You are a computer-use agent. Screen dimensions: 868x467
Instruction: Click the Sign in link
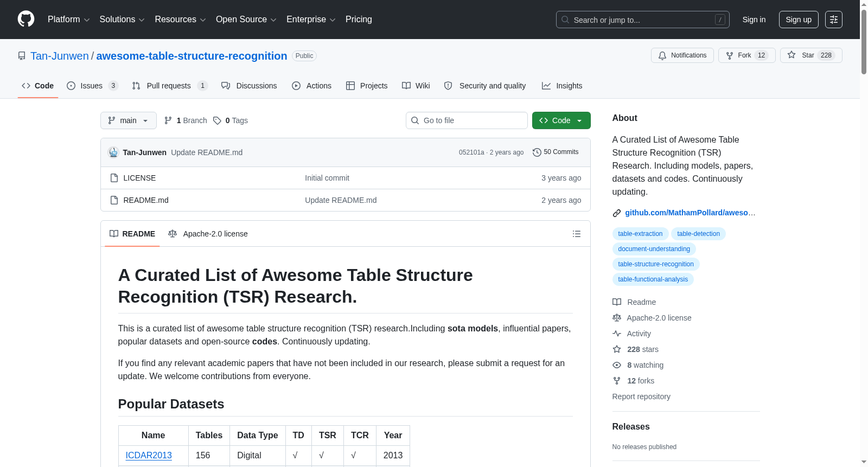click(754, 20)
